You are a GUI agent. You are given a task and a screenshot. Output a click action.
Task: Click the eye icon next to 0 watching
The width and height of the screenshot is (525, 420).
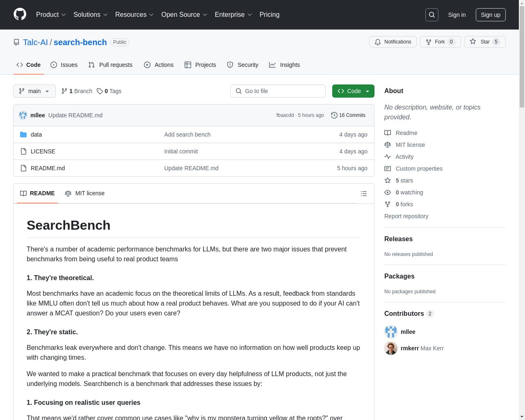388,192
